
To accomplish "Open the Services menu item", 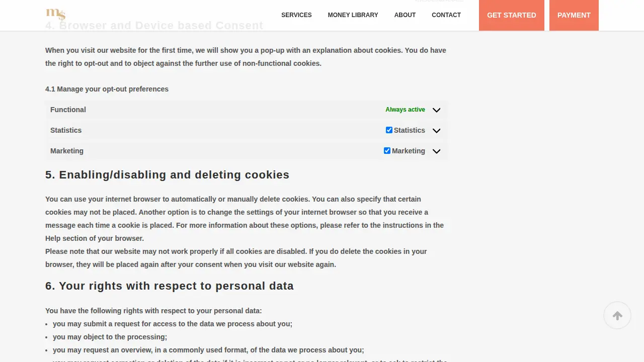I will (296, 15).
